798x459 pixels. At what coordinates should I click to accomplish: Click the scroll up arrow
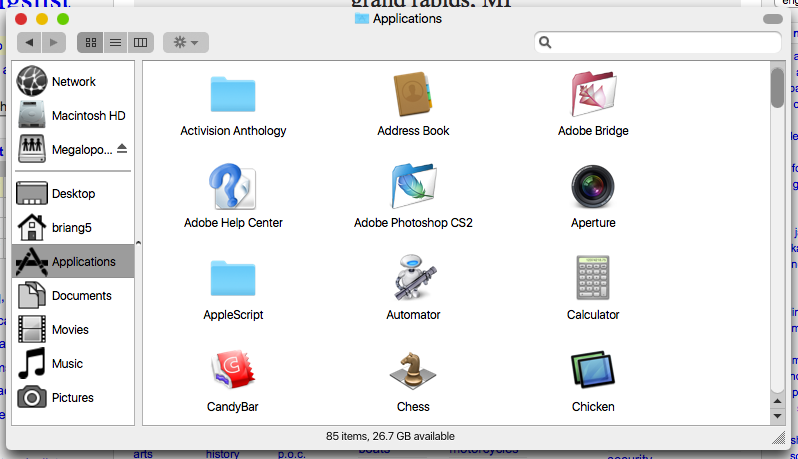coord(778,401)
